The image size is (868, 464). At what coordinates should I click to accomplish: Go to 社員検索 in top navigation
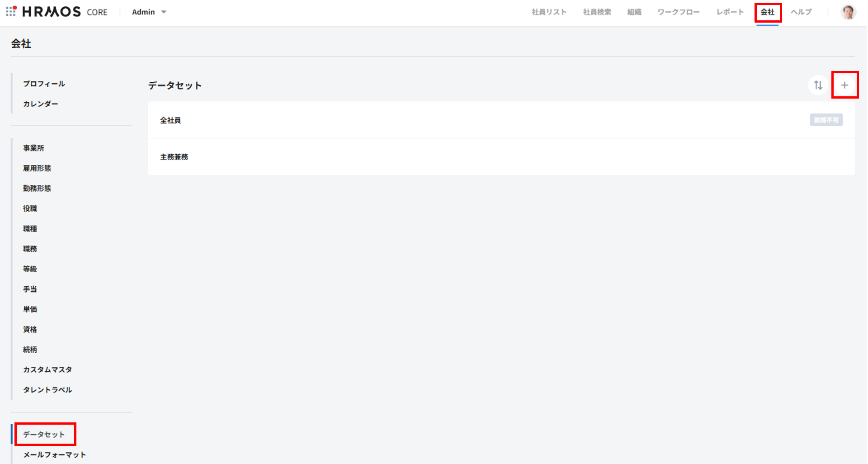point(597,12)
